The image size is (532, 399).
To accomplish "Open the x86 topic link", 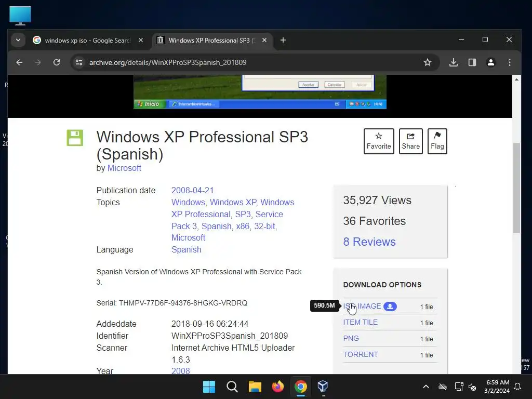I will [x=243, y=226].
